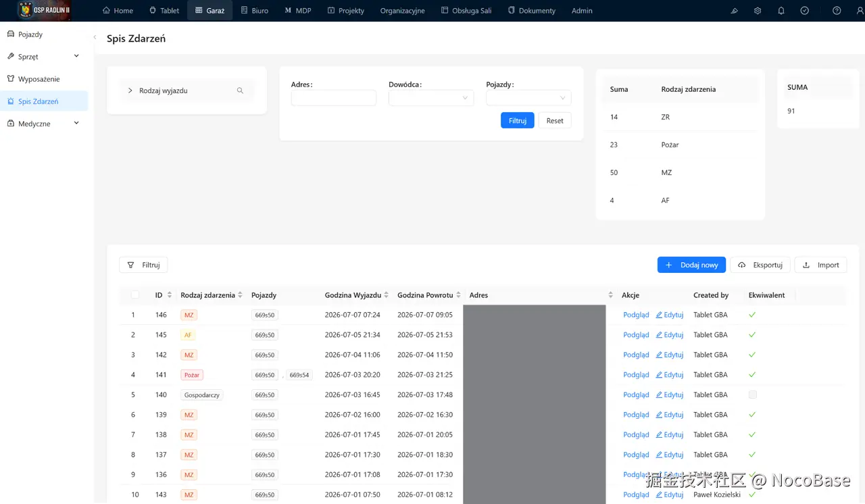Open Podgląd for row ID 146

click(x=636, y=315)
